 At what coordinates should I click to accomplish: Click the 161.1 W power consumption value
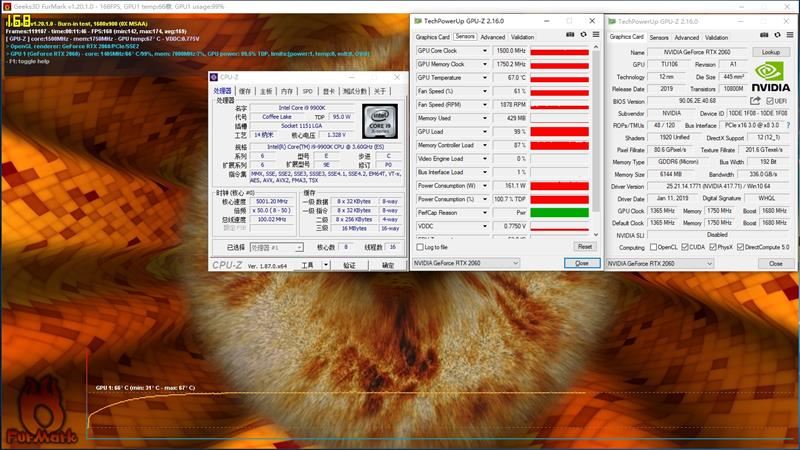coord(510,186)
